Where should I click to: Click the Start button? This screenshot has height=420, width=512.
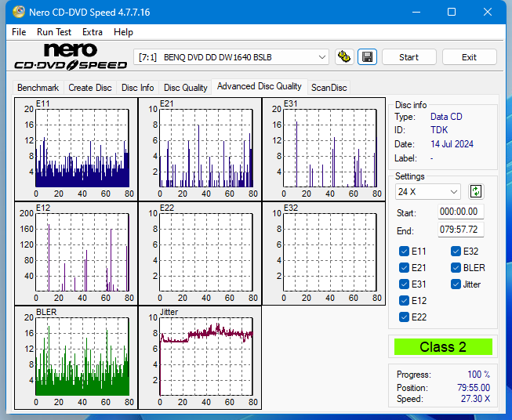(x=409, y=57)
